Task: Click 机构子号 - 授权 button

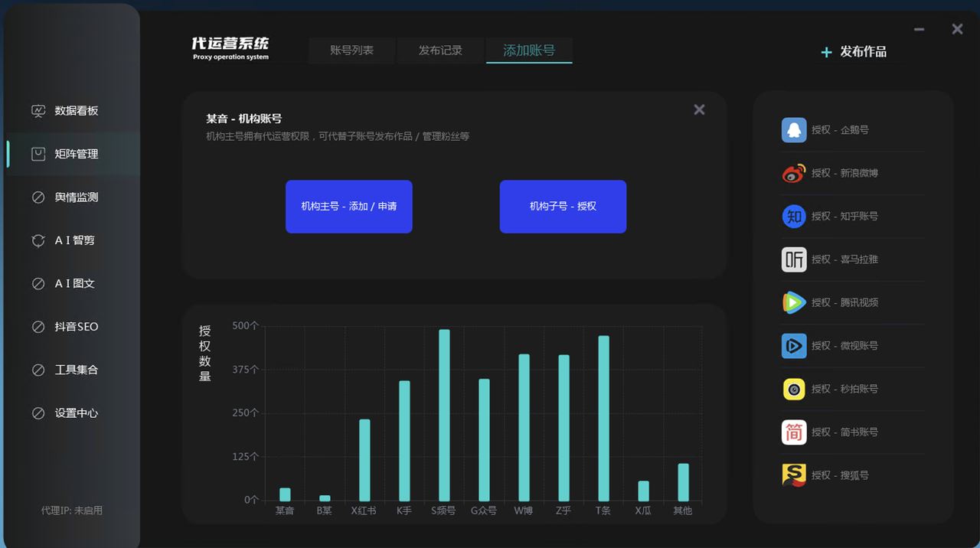Action: click(563, 207)
